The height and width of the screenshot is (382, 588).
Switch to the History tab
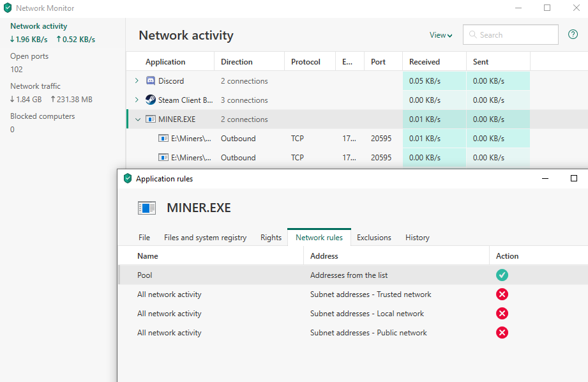point(417,238)
